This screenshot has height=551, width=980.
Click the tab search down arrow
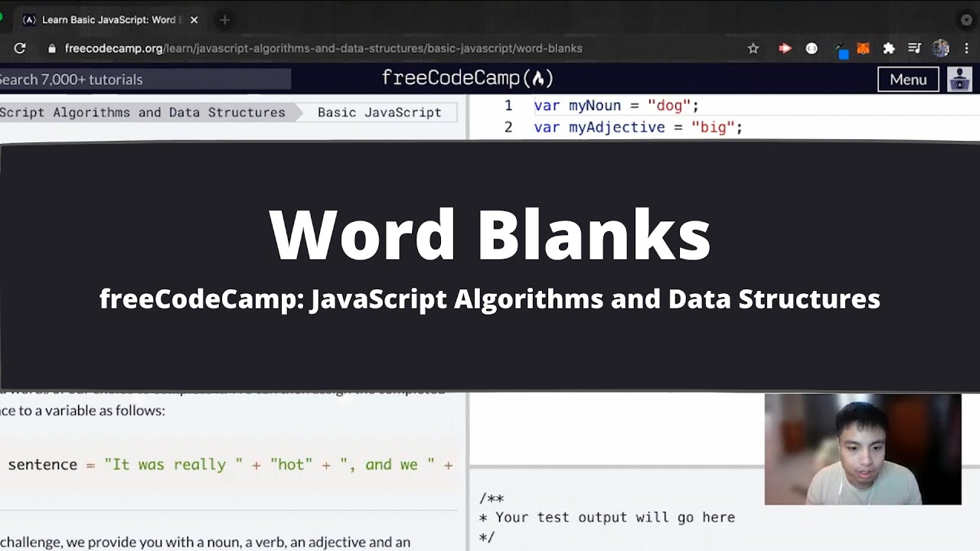click(x=966, y=20)
